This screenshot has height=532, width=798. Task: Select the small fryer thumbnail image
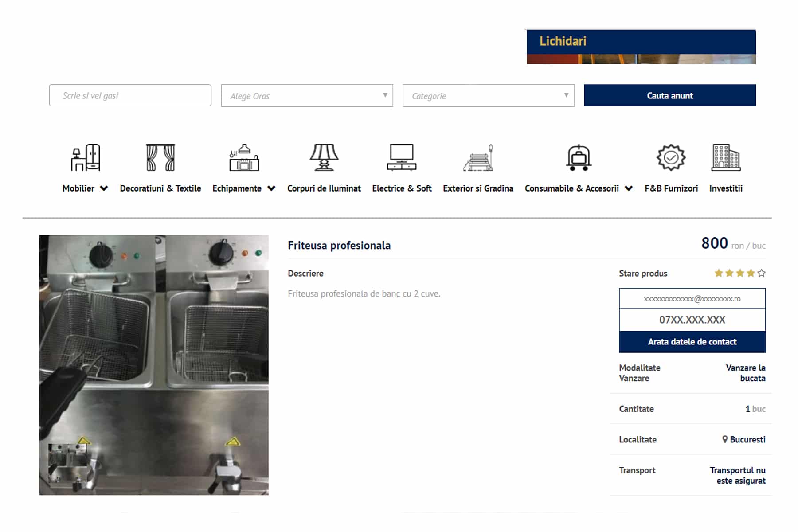[x=68, y=463]
